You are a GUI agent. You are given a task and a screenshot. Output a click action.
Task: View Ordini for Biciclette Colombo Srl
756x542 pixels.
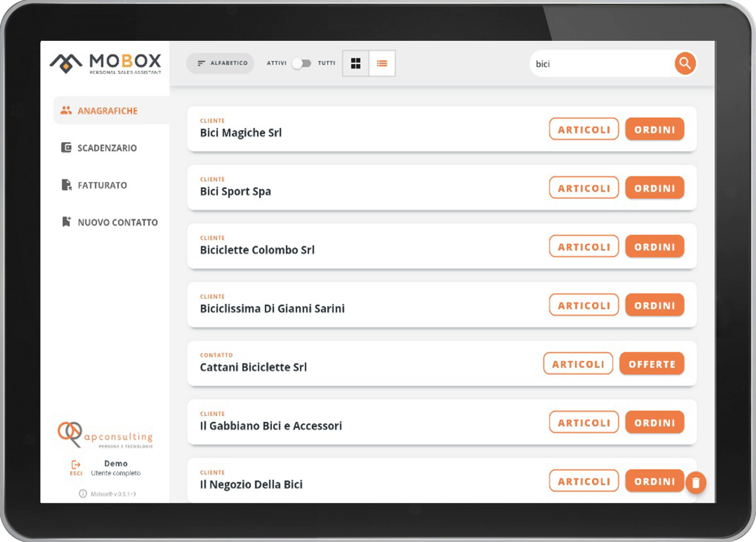coord(654,247)
